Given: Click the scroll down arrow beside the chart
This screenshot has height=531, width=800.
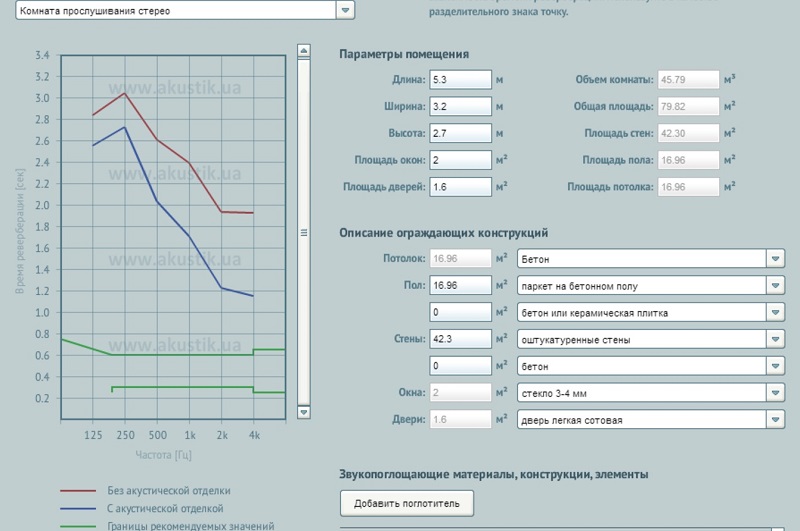Looking at the screenshot, I should tap(304, 411).
